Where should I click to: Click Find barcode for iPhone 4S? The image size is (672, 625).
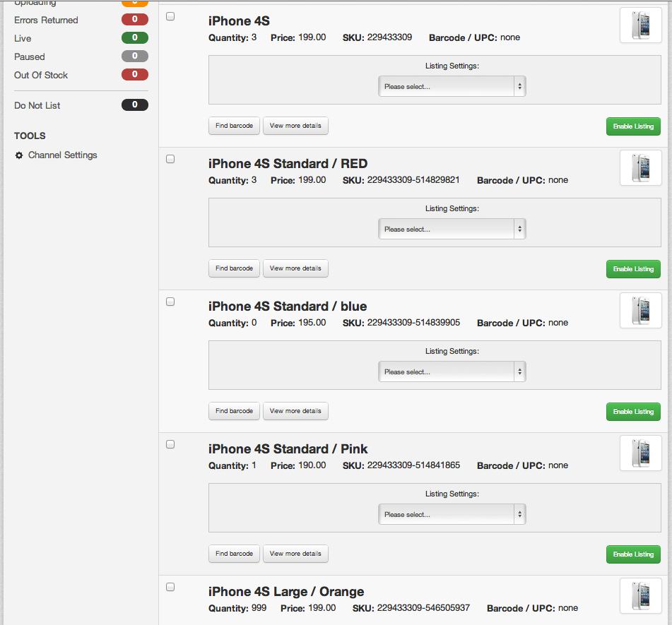pyautogui.click(x=234, y=126)
